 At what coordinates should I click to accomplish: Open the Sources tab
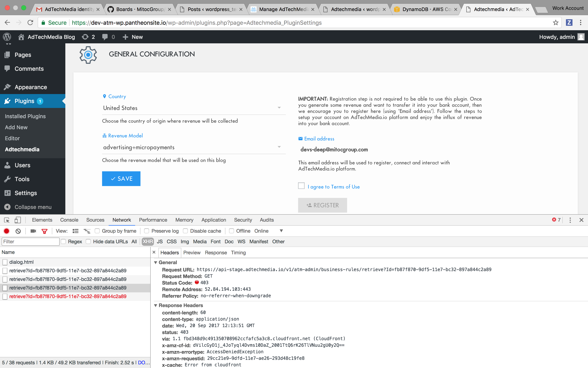(95, 220)
